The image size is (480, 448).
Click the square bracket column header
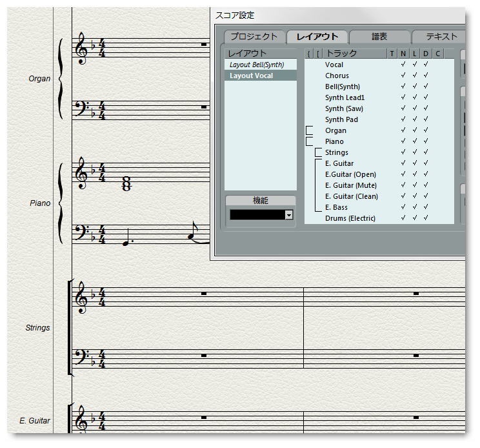click(x=318, y=54)
